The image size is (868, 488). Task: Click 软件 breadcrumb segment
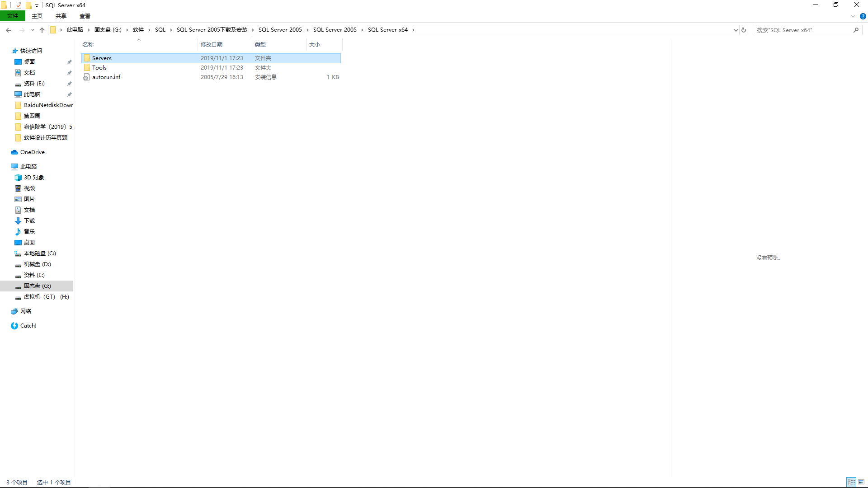138,30
